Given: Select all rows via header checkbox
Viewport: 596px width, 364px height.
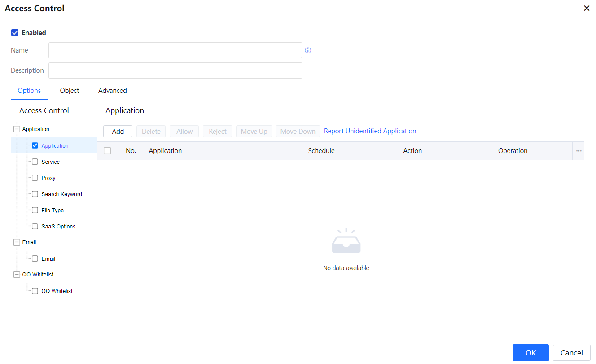Looking at the screenshot, I should pos(107,151).
